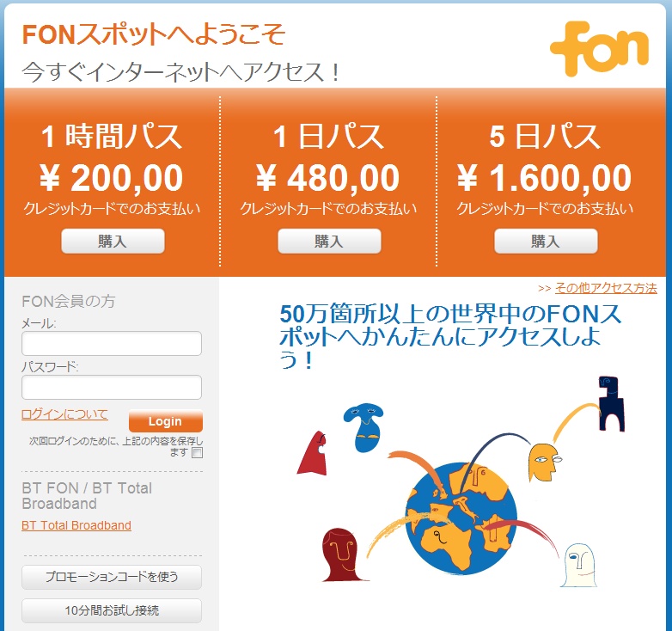
Task: Purchase the 1日パス for ¥480
Action: click(x=329, y=241)
